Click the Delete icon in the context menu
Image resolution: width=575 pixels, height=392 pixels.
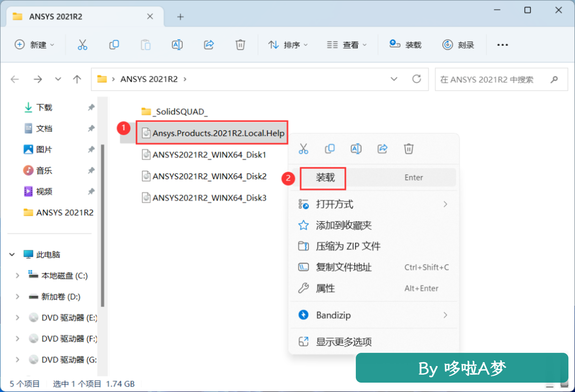click(409, 149)
